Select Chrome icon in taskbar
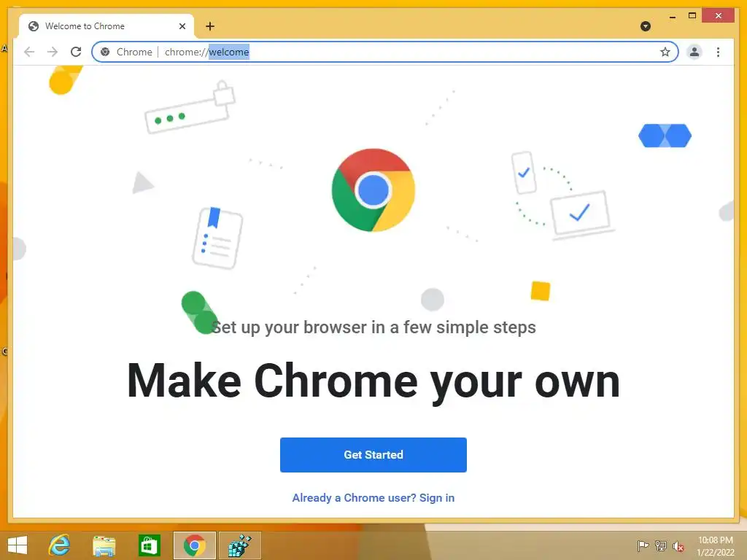This screenshot has height=560, width=747. pyautogui.click(x=194, y=545)
